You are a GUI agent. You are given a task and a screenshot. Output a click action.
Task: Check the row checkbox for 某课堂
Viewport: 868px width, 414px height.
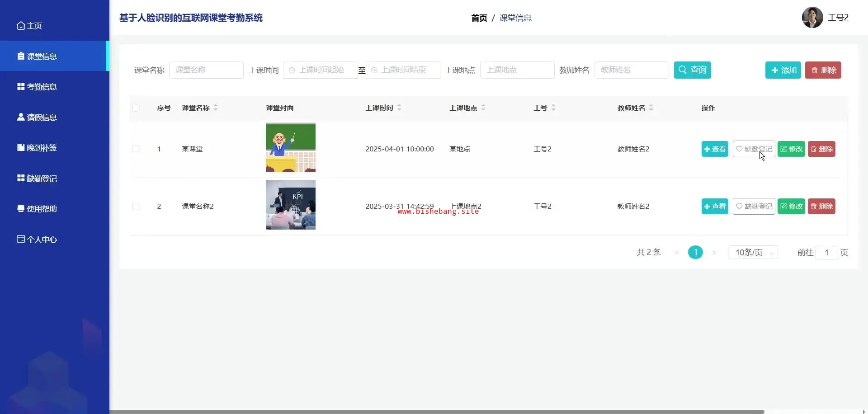(x=136, y=149)
